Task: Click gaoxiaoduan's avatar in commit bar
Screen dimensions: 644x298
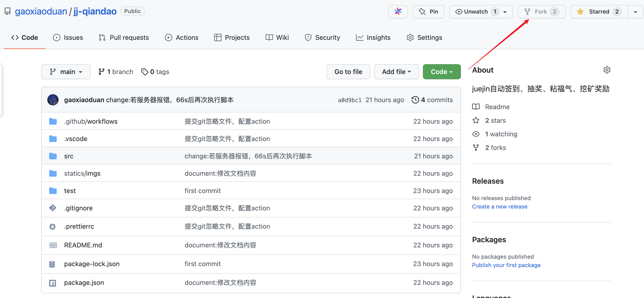Action: coord(53,100)
